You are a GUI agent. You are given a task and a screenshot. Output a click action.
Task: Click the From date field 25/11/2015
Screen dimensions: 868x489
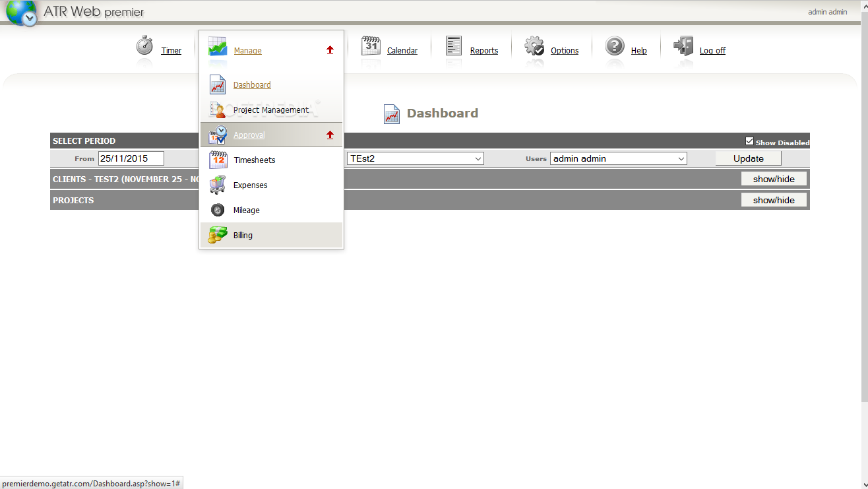pos(131,158)
